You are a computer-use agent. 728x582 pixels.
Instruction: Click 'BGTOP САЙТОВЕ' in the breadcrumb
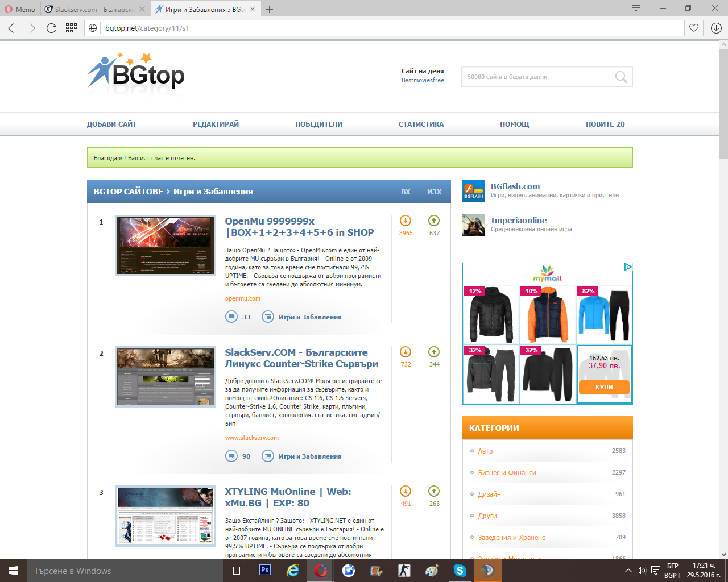tap(129, 192)
